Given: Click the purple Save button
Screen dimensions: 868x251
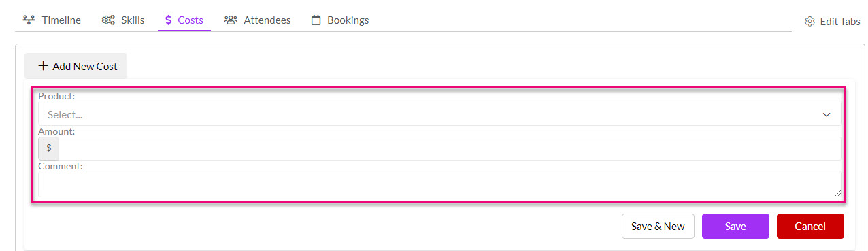Looking at the screenshot, I should click(x=735, y=227).
